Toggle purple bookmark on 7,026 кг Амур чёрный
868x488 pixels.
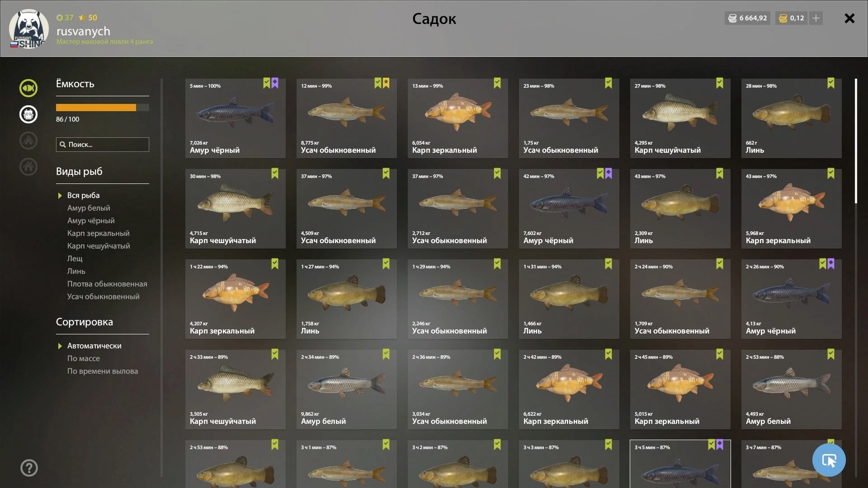click(x=275, y=83)
